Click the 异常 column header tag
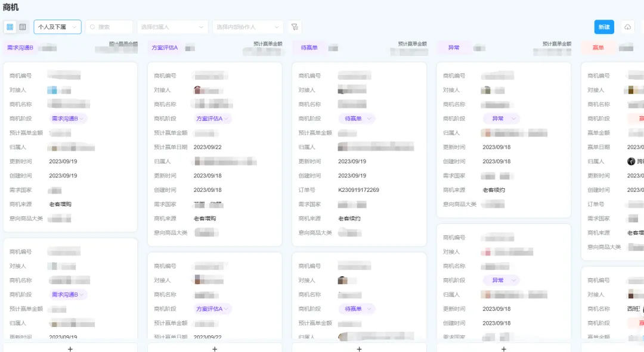Screen dimensions: 644x352 (454, 48)
